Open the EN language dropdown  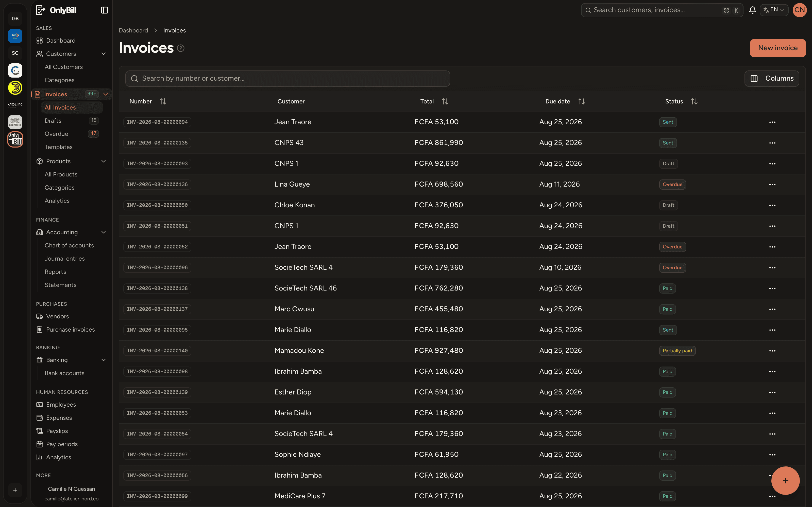(774, 10)
